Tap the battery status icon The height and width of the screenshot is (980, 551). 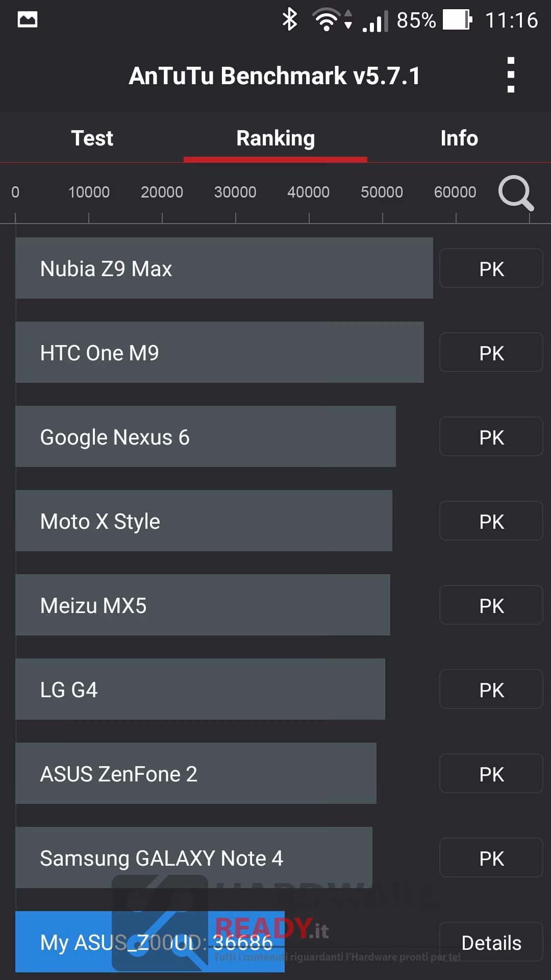[x=457, y=20]
